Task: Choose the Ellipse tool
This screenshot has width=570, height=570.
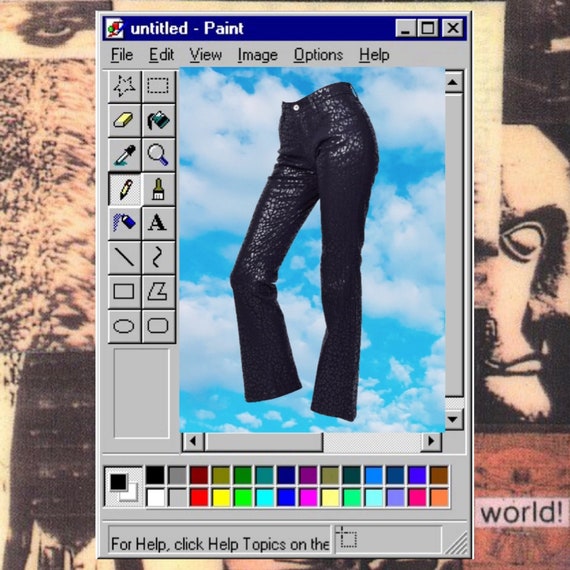Action: pos(124,326)
